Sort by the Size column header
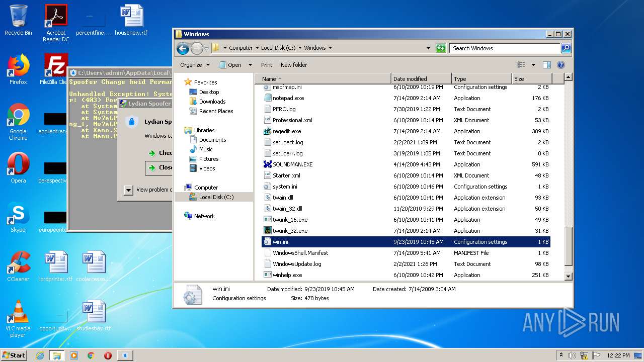 (x=532, y=79)
